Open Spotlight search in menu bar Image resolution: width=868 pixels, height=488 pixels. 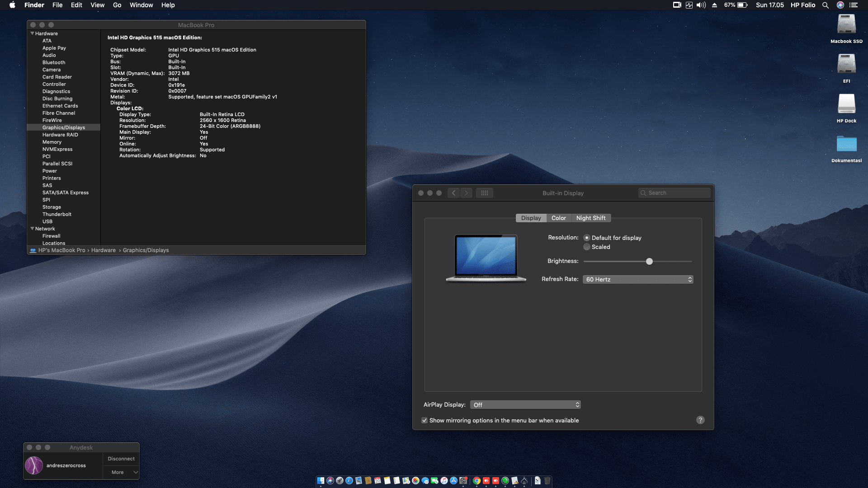tap(826, 5)
